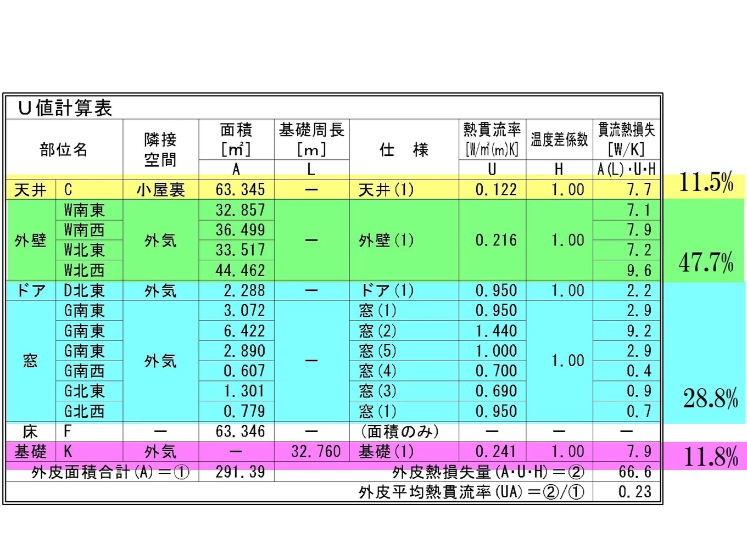Click the 11.5% yellow percentage label
Image resolution: width=747 pixels, height=560 pixels.
[706, 182]
